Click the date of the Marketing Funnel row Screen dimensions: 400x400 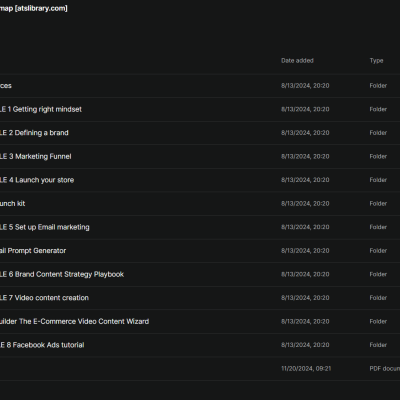(305, 156)
